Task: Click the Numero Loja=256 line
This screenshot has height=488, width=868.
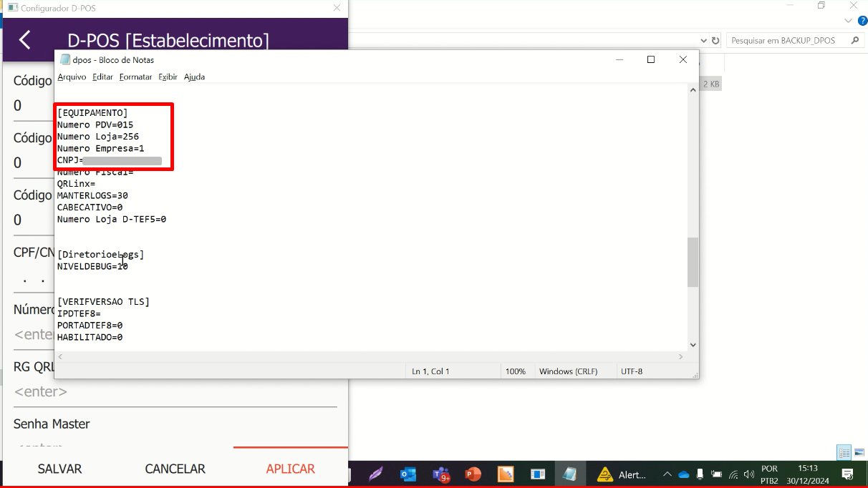Action: (98, 136)
